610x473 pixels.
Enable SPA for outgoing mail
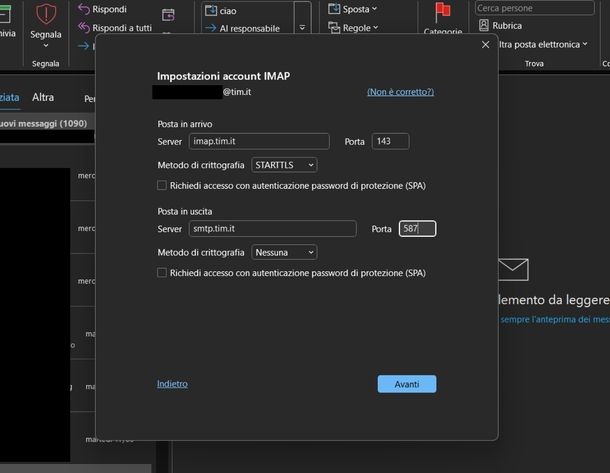point(162,273)
